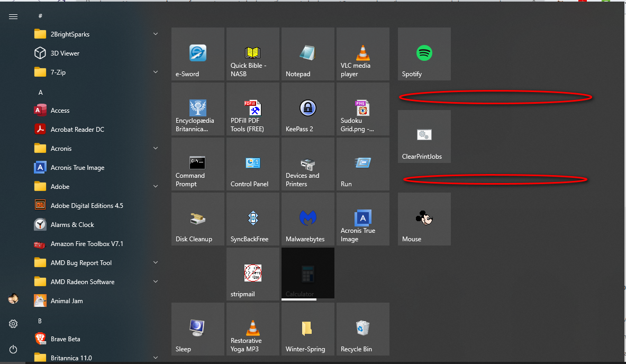The width and height of the screenshot is (626, 364).
Task: Jump to the # letter header
Action: point(40,16)
